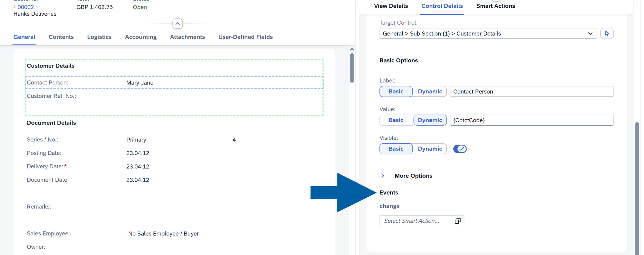Image resolution: width=644 pixels, height=255 pixels.
Task: Switch to the Smart Actions tab
Action: (x=495, y=6)
